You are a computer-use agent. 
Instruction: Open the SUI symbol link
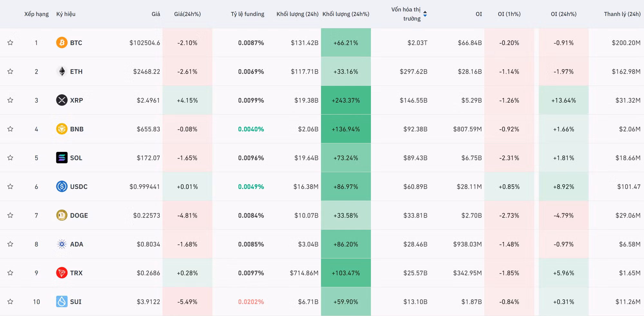[76, 302]
